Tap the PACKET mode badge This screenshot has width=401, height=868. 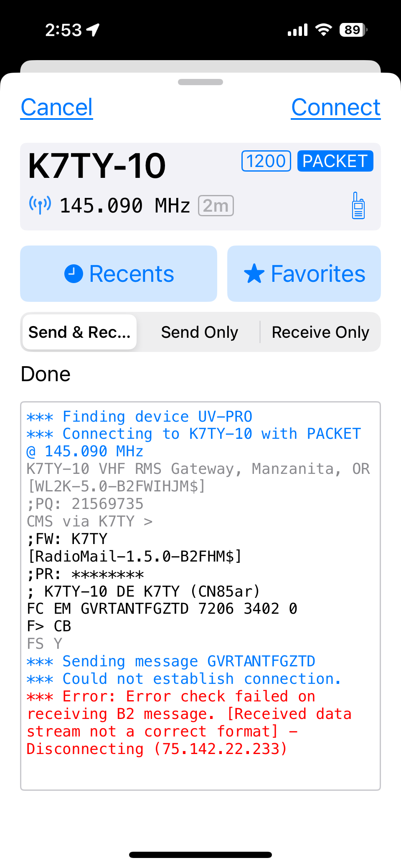tap(335, 161)
